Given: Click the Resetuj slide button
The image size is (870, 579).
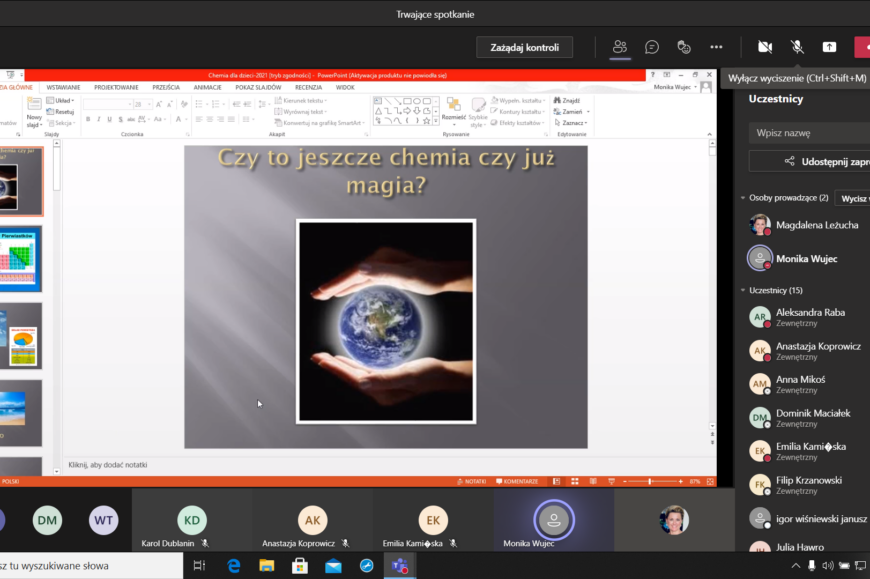Looking at the screenshot, I should point(60,111).
